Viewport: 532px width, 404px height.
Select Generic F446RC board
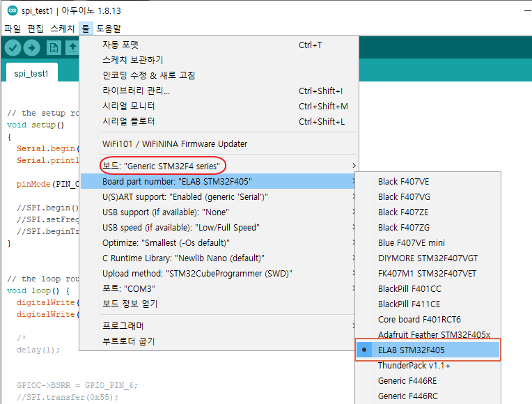(428, 396)
